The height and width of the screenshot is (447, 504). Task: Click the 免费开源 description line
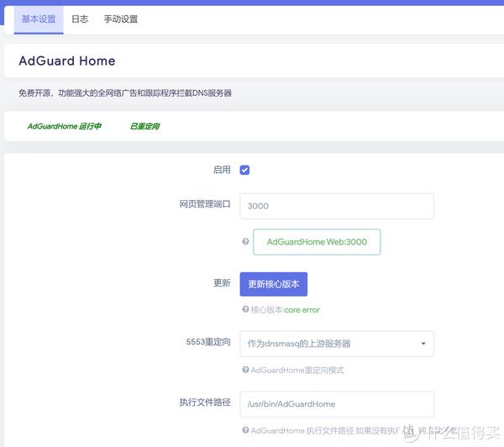pyautogui.click(x=125, y=93)
